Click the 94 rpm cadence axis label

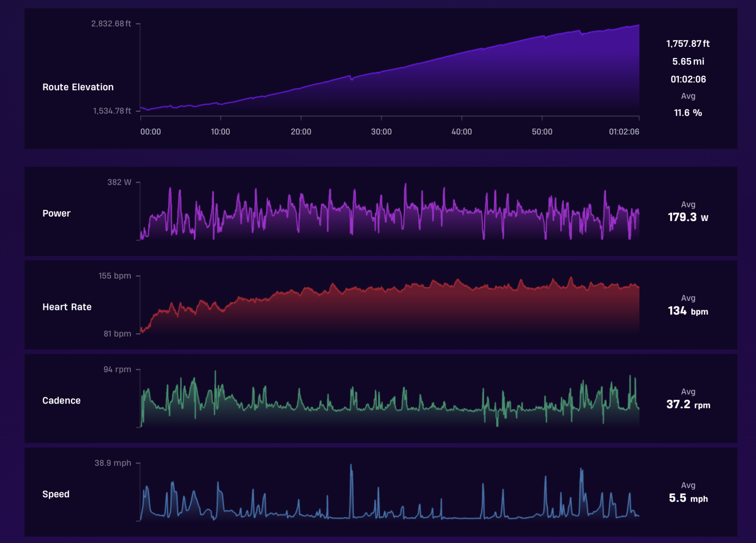(117, 369)
